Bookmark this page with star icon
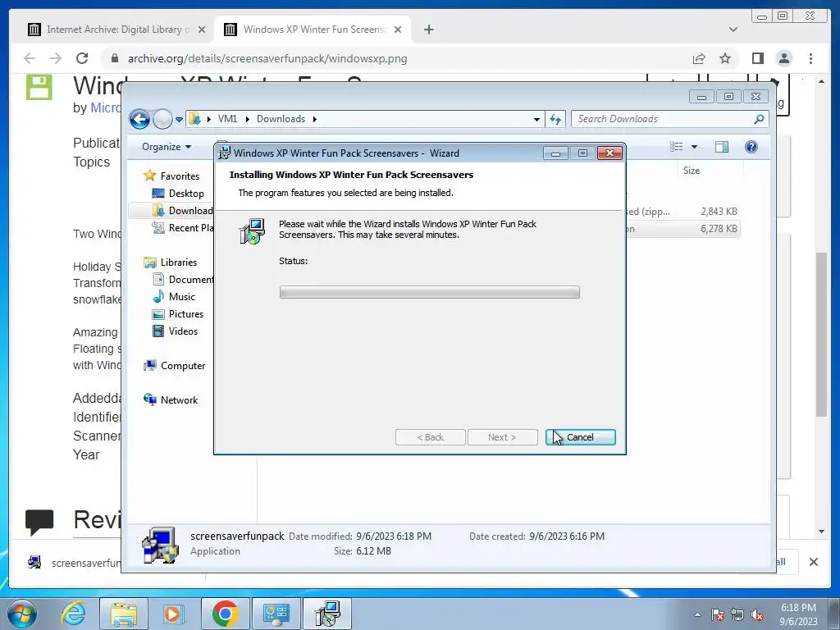The image size is (840, 630). pos(725,58)
